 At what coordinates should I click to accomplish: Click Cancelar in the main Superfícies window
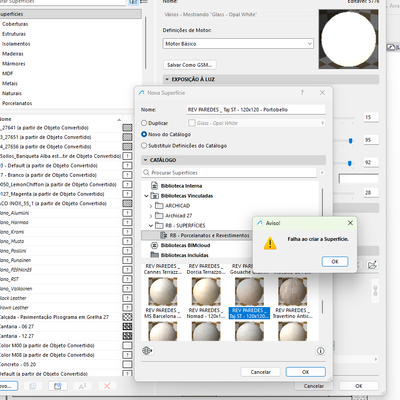coord(314,386)
